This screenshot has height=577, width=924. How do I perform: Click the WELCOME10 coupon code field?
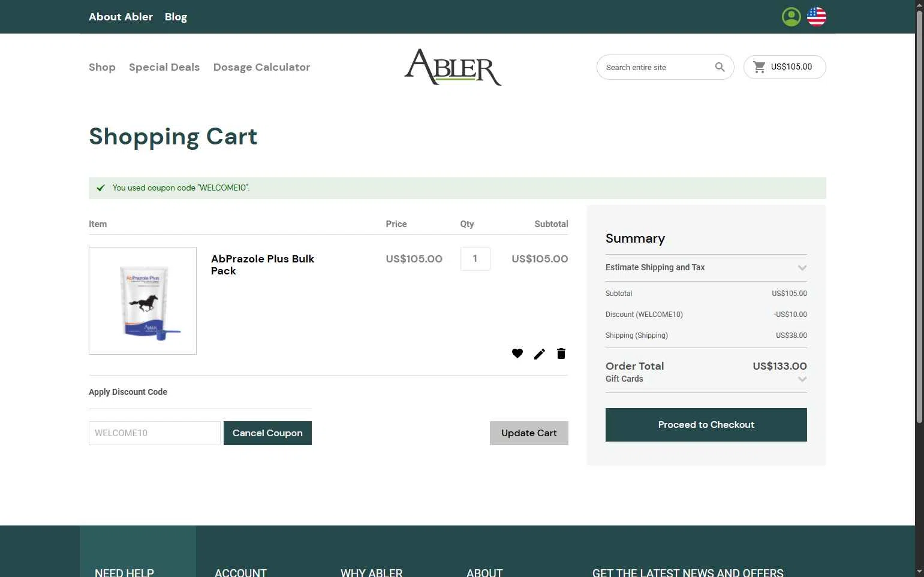(x=155, y=433)
